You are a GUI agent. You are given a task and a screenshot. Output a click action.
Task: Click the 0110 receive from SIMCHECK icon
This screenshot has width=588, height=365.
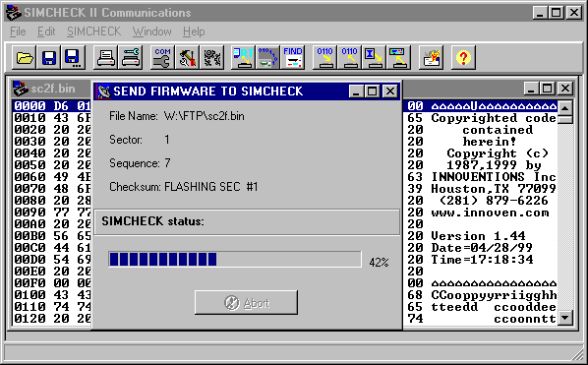pyautogui.click(x=349, y=57)
